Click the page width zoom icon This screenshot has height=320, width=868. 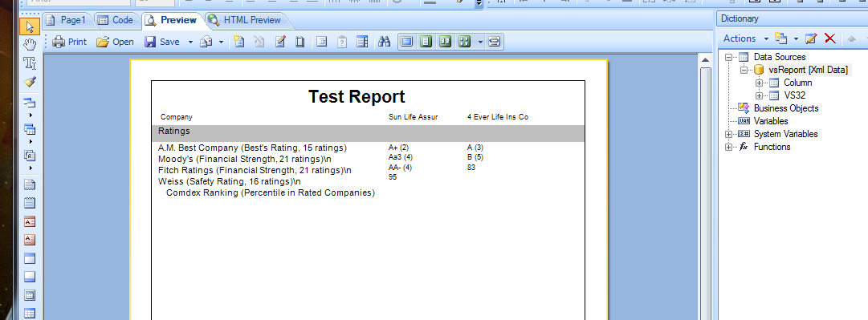pyautogui.click(x=495, y=42)
